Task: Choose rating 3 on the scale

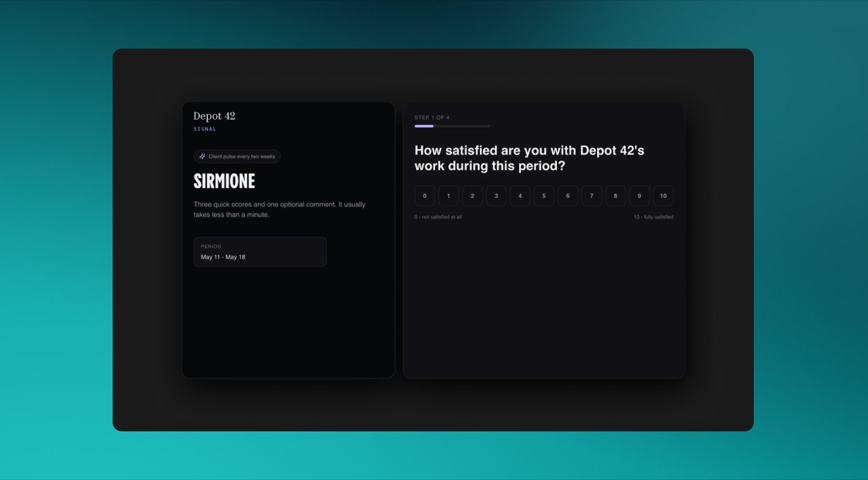Action: [x=496, y=195]
